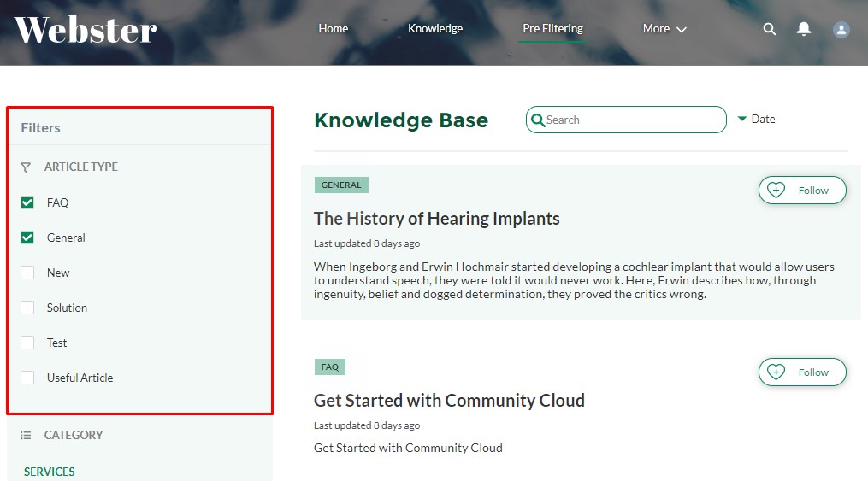This screenshot has width=868, height=481.
Task: Expand the More navigation dropdown
Action: (x=664, y=29)
